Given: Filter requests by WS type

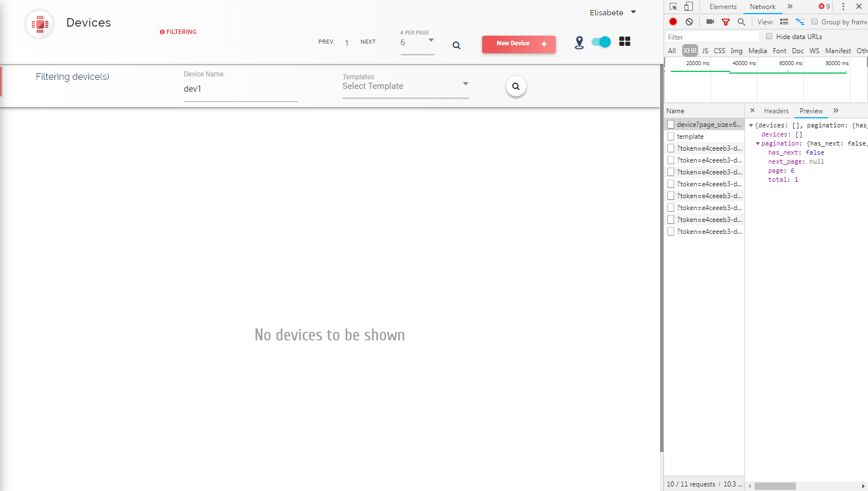Looking at the screenshot, I should (814, 50).
